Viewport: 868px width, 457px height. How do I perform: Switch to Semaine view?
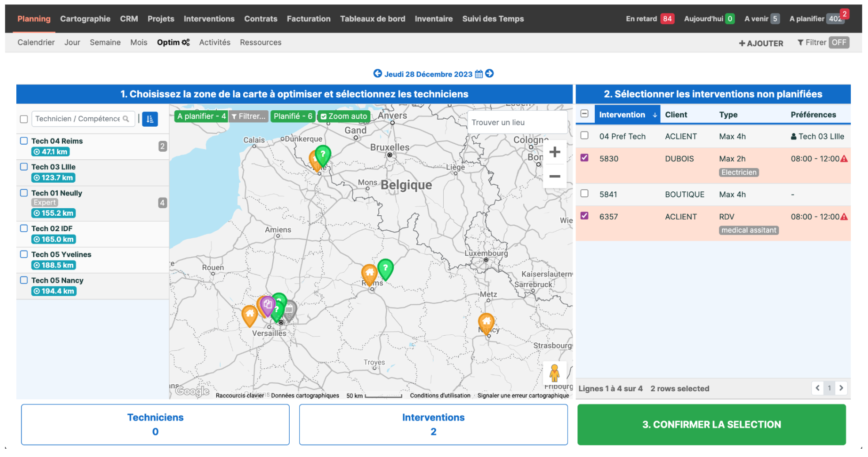pos(105,42)
